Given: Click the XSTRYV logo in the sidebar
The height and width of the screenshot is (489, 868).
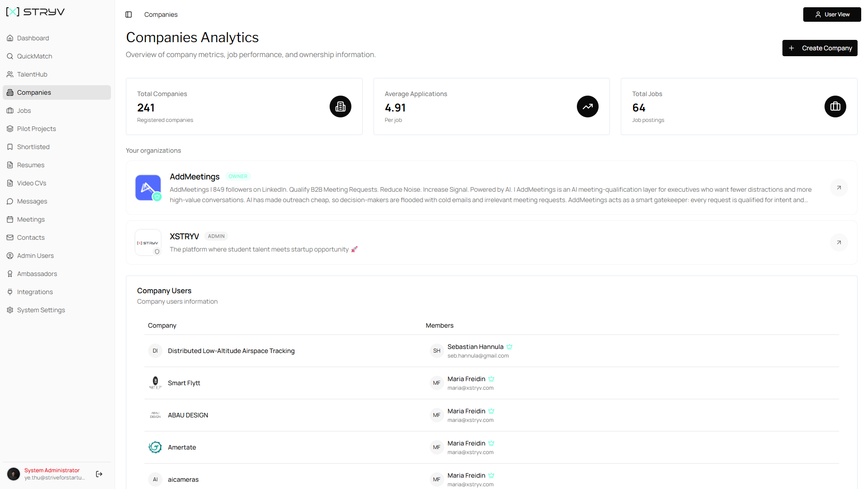Looking at the screenshot, I should click(x=35, y=12).
